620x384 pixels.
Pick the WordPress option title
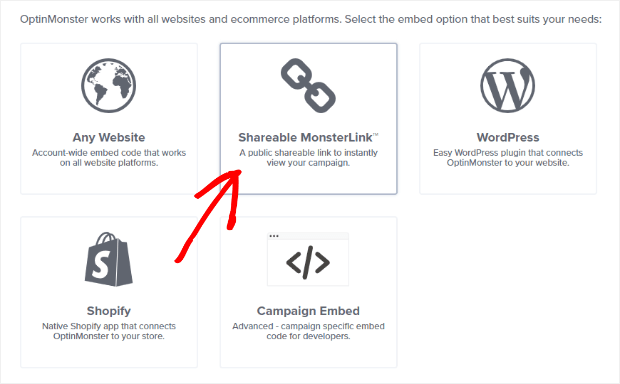[x=508, y=137]
